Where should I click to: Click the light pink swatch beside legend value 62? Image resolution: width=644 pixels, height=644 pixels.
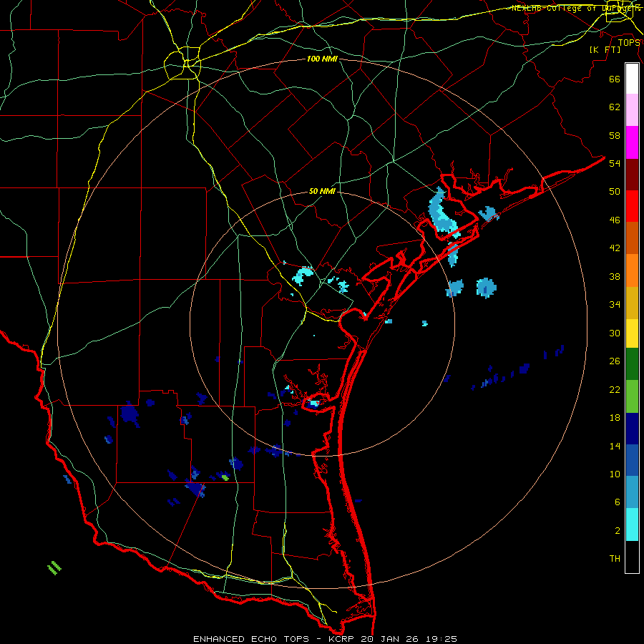click(632, 110)
